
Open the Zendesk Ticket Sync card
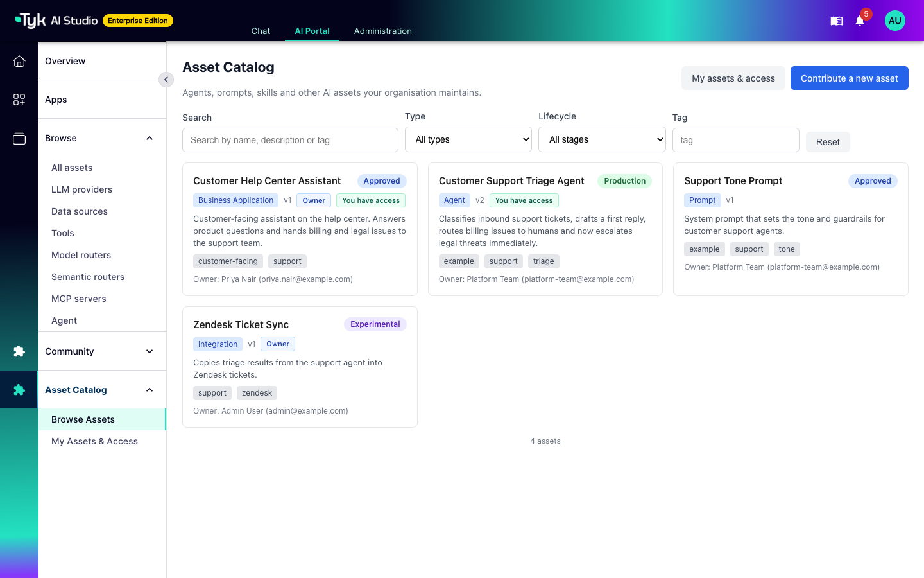[300, 367]
